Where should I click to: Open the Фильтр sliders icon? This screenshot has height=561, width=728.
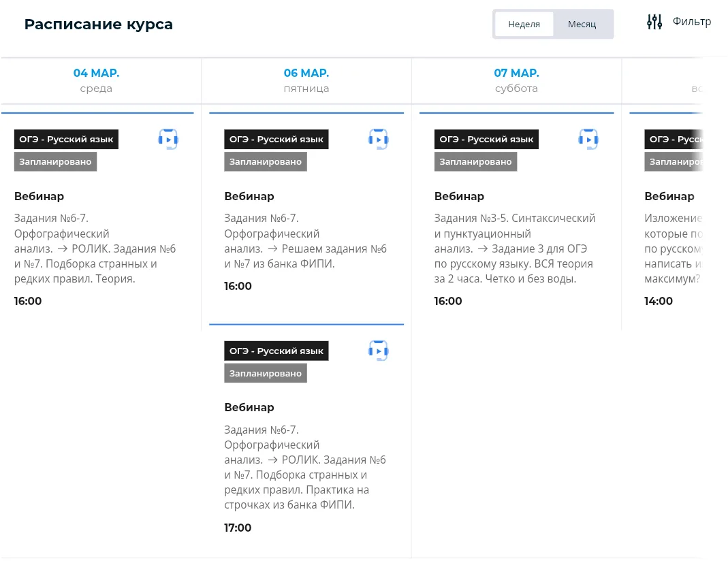(x=654, y=22)
